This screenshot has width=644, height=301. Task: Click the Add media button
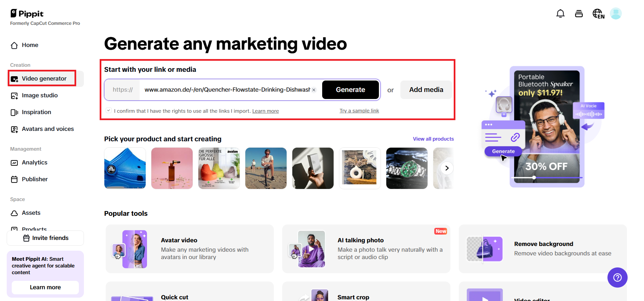click(426, 90)
